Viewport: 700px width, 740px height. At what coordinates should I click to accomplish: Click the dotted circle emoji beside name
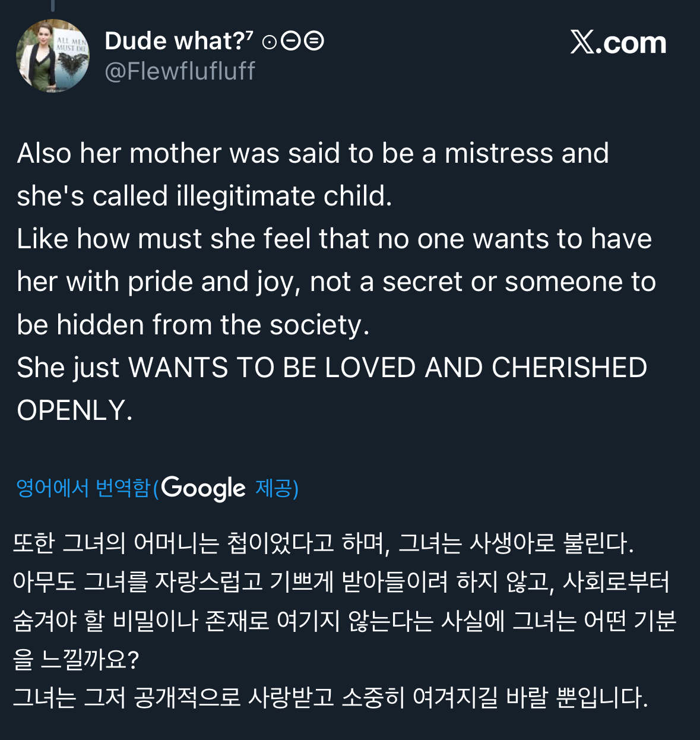[269, 42]
